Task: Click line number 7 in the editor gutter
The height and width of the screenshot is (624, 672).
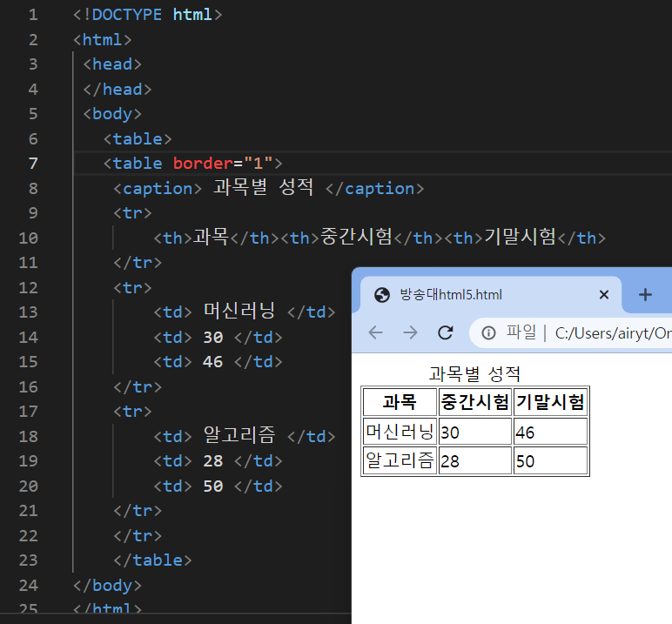Action: (33, 164)
